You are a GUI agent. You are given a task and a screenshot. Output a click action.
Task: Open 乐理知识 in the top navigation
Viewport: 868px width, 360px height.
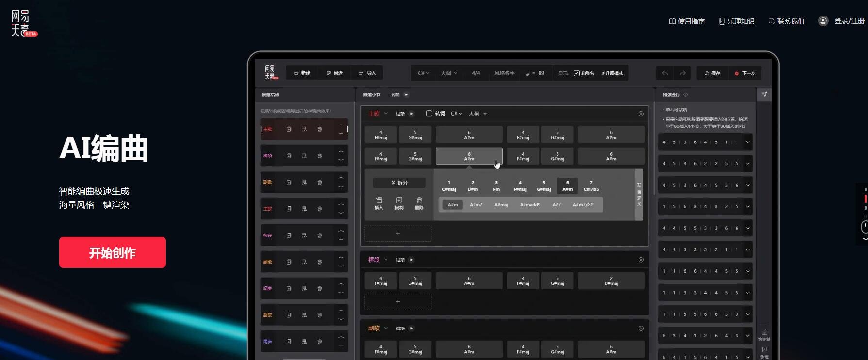737,21
